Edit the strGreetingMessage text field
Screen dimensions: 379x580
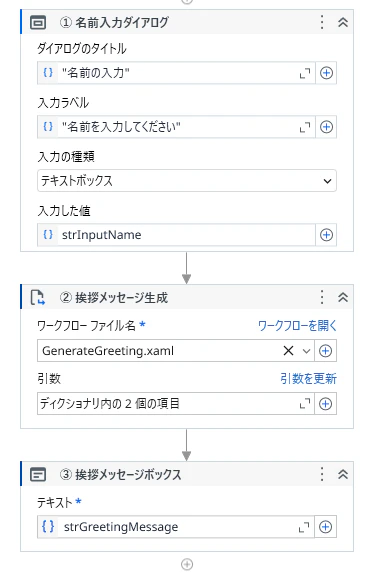[177, 527]
